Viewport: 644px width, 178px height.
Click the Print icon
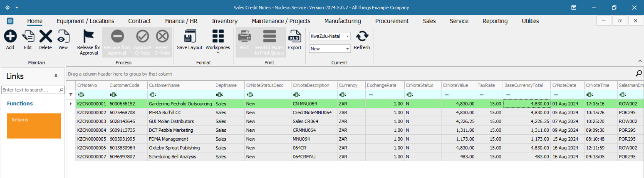[x=244, y=36]
